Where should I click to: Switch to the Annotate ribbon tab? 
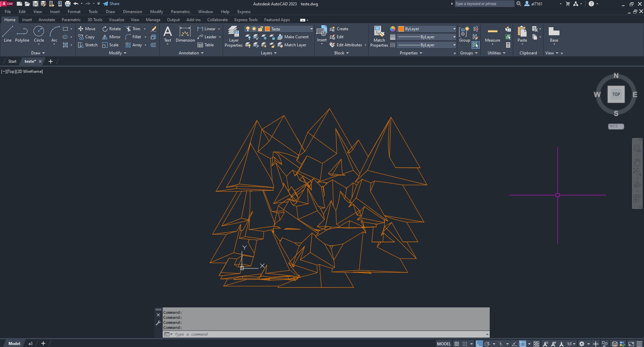coord(47,20)
